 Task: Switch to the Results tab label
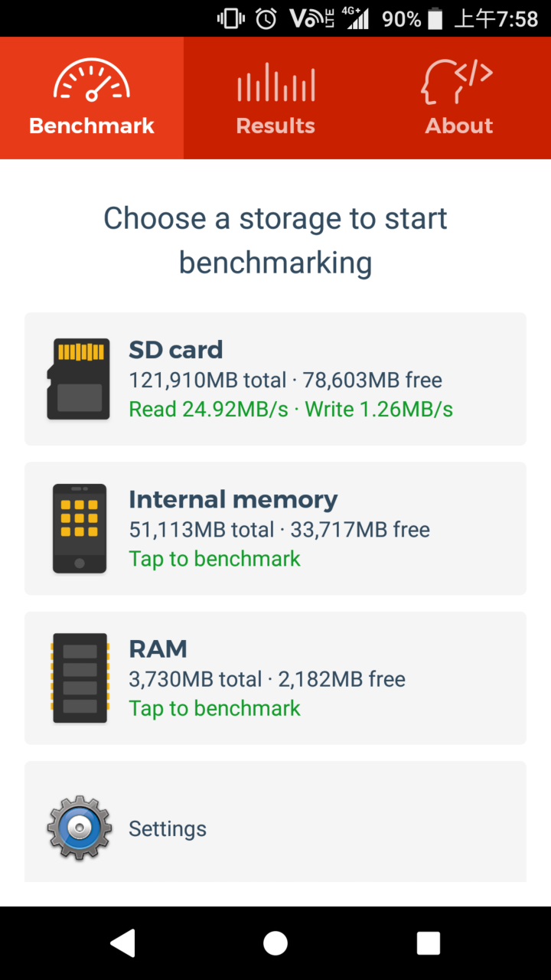[275, 126]
